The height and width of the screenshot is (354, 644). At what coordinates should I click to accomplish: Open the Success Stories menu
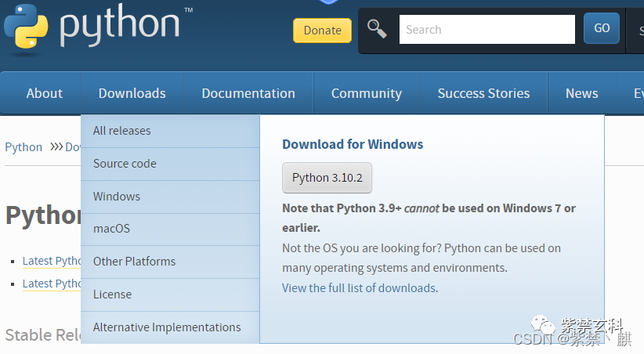point(483,93)
